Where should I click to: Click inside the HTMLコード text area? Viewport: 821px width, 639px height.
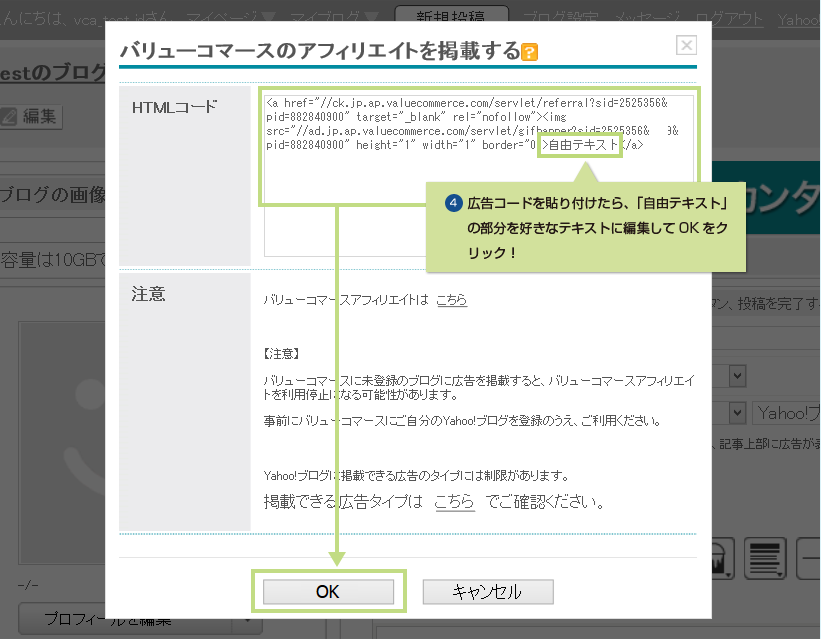coord(479,177)
